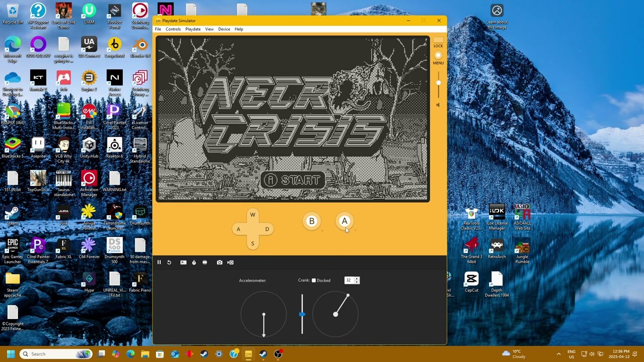
Task: Select the Epic Games Launcher desktop icon
Action: click(13, 251)
